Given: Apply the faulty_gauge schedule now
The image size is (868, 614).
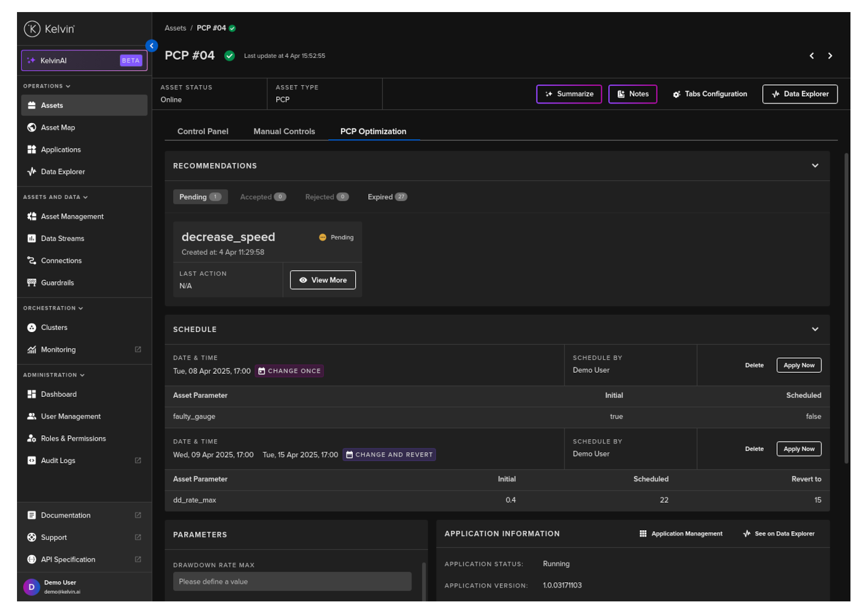Looking at the screenshot, I should pos(798,366).
